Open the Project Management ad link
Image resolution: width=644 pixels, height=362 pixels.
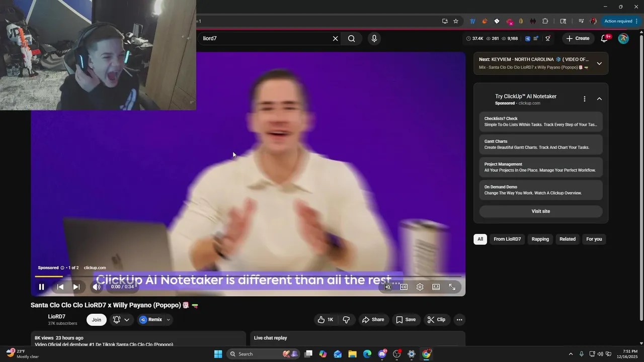point(541,167)
